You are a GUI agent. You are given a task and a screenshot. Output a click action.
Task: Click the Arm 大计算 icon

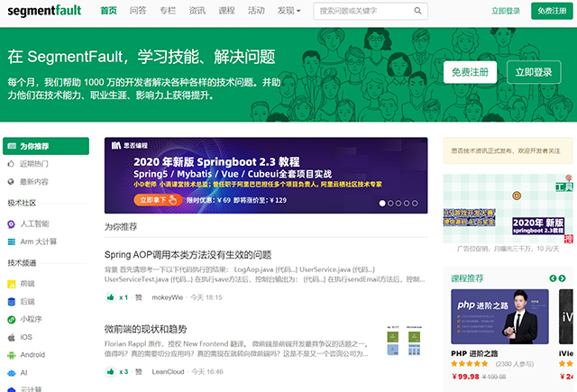12,242
